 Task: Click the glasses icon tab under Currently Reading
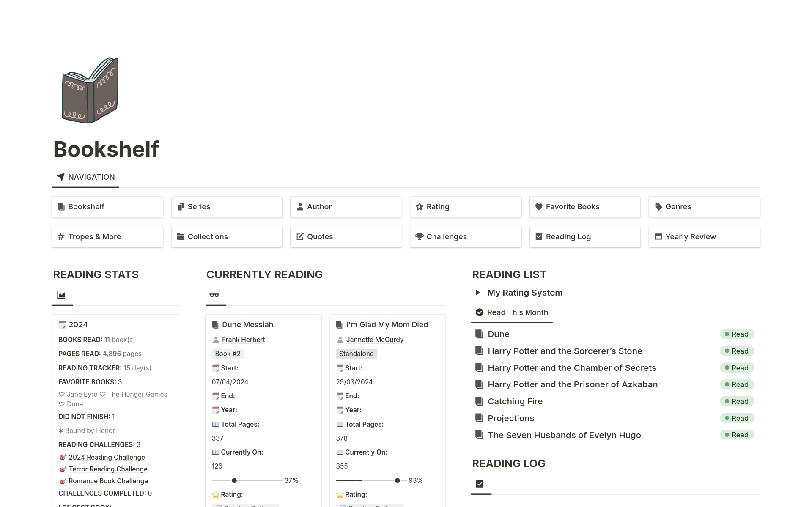pyautogui.click(x=214, y=295)
